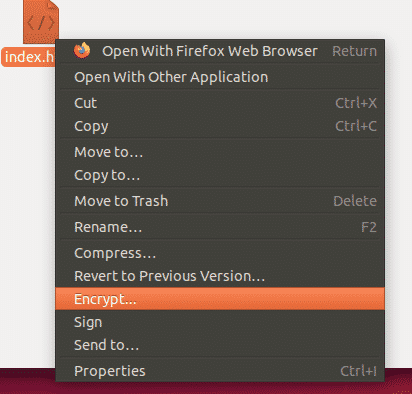Select the index.html file icon

click(x=41, y=22)
